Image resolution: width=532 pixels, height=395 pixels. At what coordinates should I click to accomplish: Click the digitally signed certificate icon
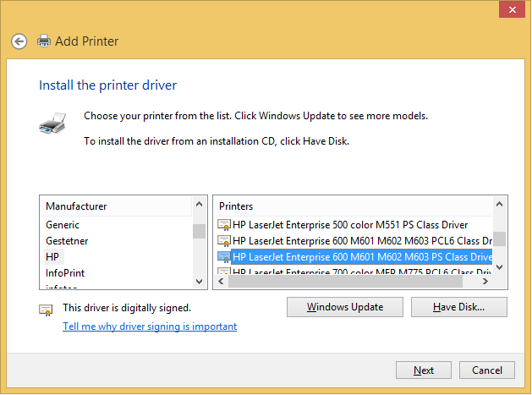tap(47, 310)
